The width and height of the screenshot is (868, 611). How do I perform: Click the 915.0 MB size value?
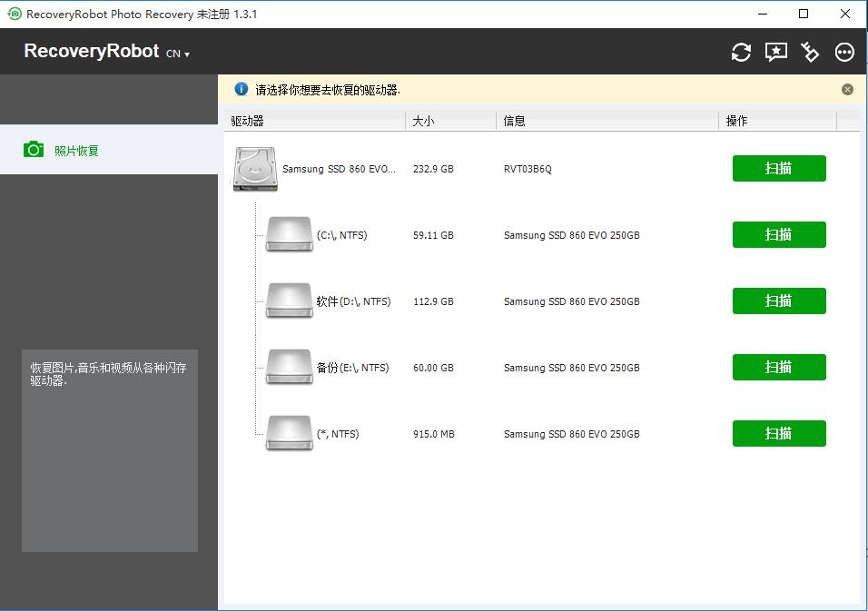click(x=433, y=434)
